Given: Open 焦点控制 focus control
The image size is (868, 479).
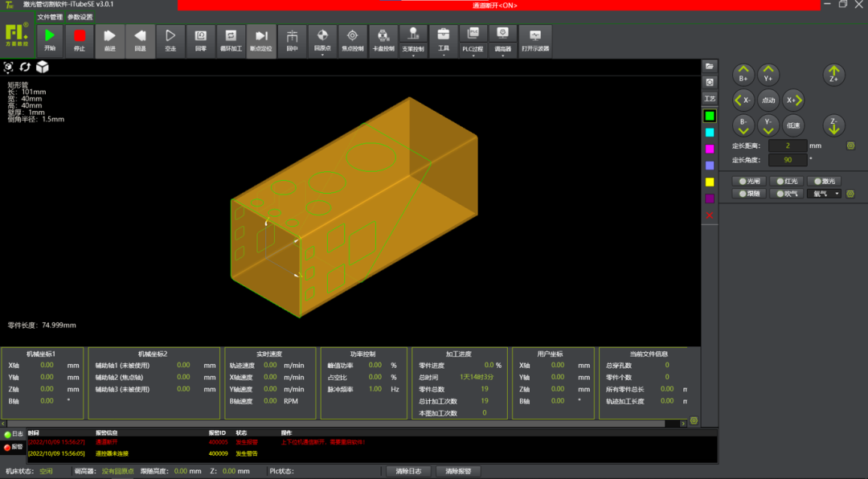Looking at the screenshot, I should pos(353,40).
